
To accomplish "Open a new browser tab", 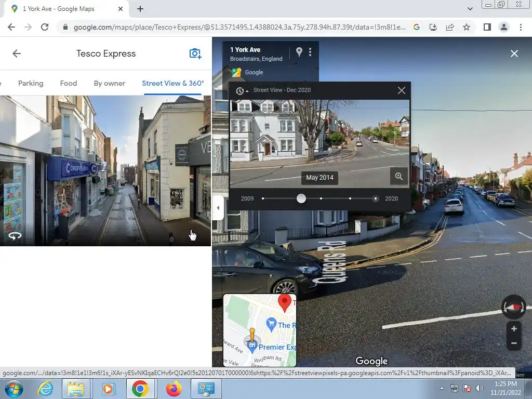I will click(x=140, y=9).
